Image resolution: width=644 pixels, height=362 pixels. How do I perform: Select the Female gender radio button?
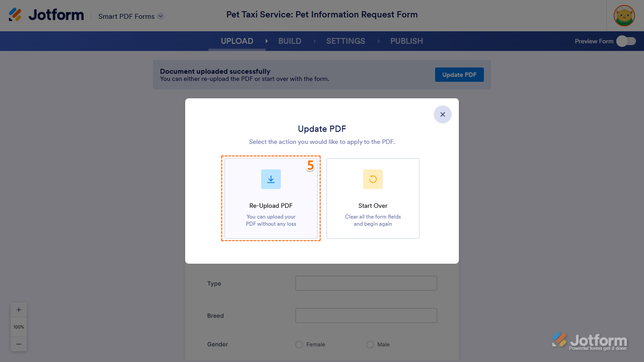pos(299,345)
